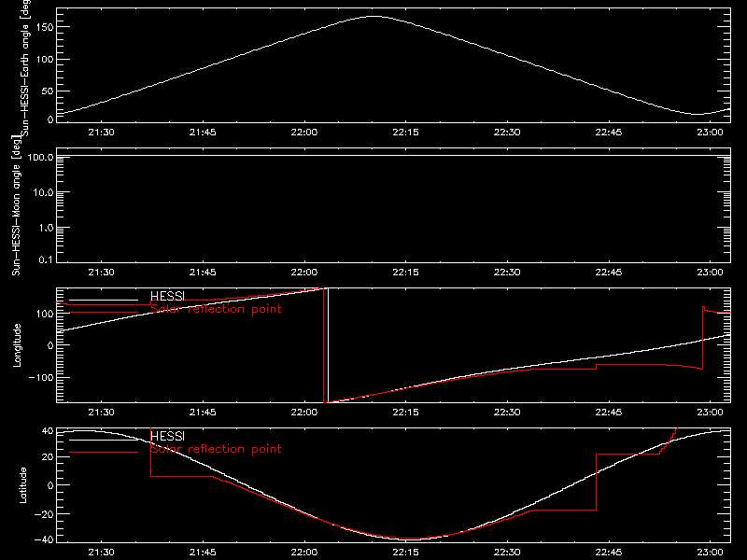The width and height of the screenshot is (747, 560).
Task: Click 22:45 time label under Moon angle plot
Action: [609, 273]
